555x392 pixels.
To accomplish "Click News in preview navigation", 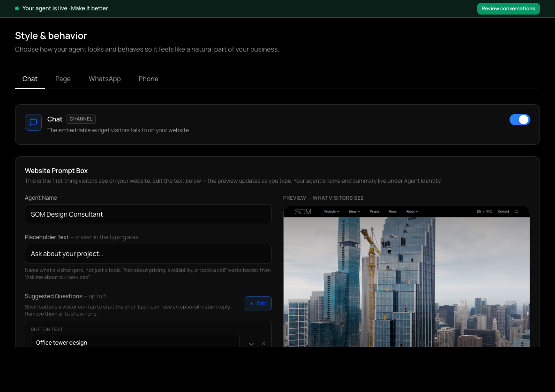I will point(392,211).
